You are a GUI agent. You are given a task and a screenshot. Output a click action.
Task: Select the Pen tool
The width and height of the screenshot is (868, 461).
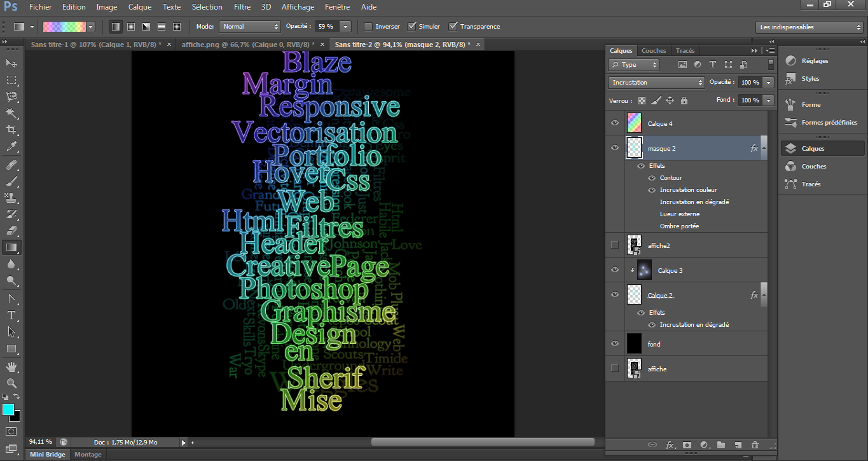(x=11, y=298)
